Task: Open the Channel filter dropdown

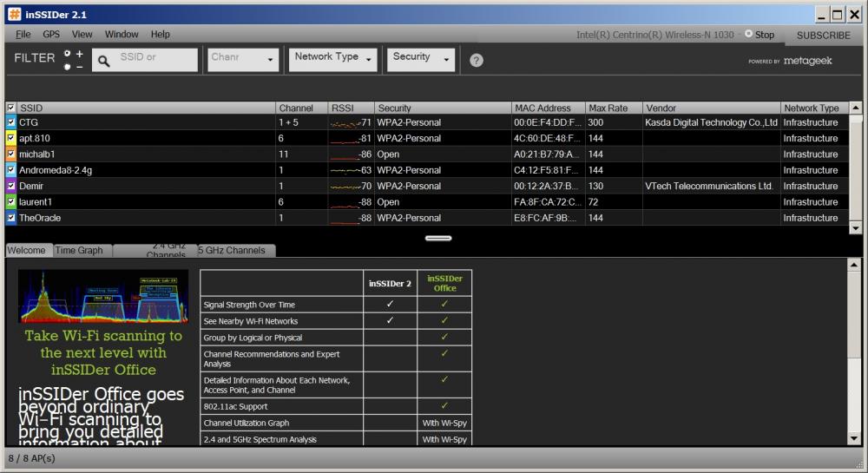Action: pos(243,59)
